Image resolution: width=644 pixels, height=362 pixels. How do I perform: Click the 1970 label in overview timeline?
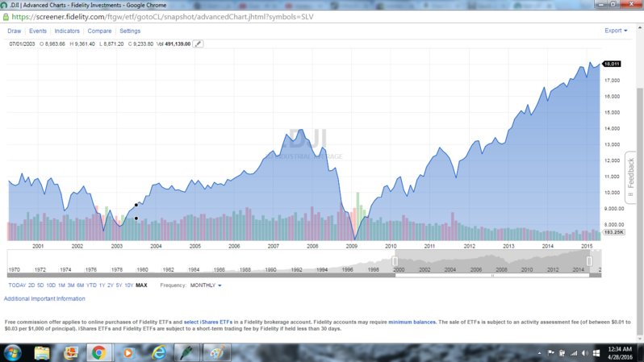point(15,269)
